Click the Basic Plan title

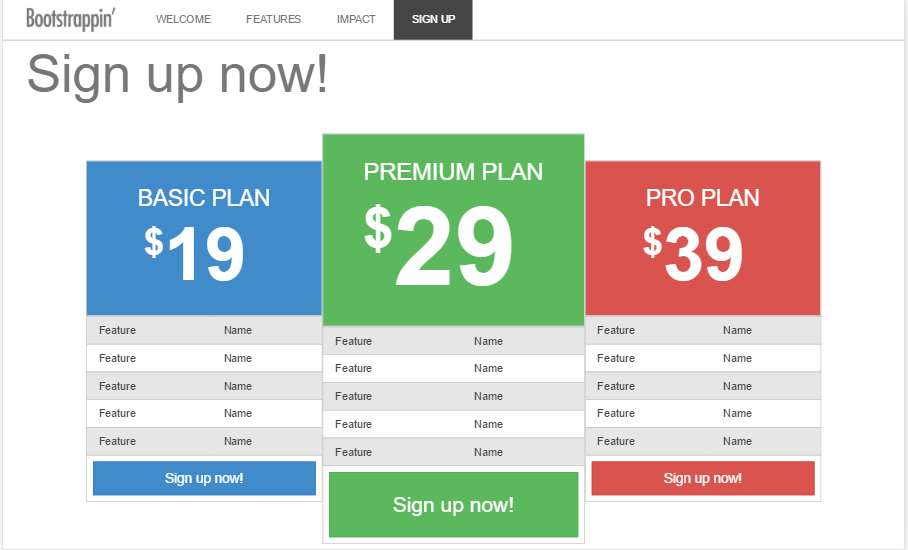coord(204,198)
